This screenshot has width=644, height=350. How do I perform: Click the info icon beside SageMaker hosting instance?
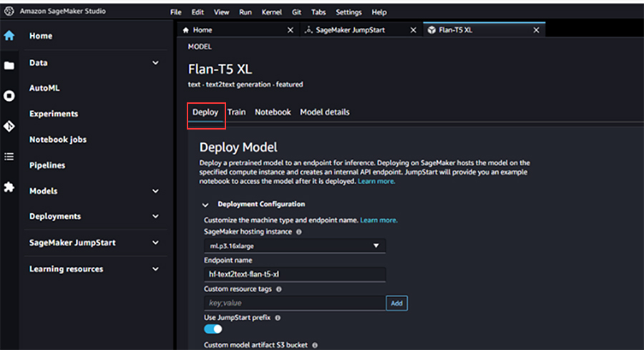[x=299, y=232]
